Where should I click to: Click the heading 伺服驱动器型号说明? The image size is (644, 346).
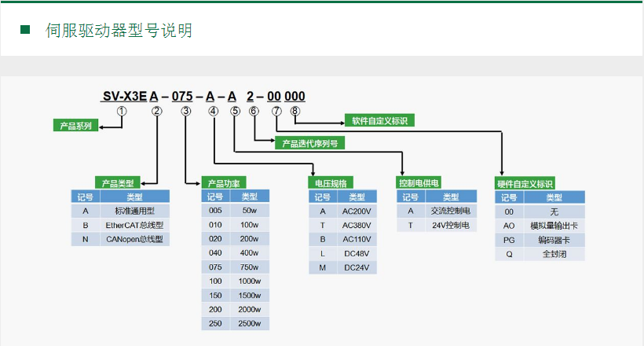pyautogui.click(x=119, y=31)
